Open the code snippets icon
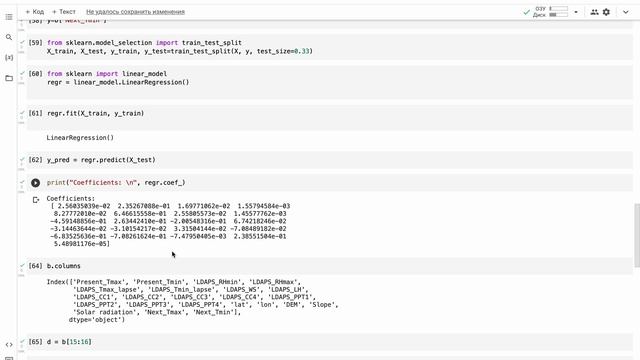This screenshot has width=640, height=360. [9, 344]
